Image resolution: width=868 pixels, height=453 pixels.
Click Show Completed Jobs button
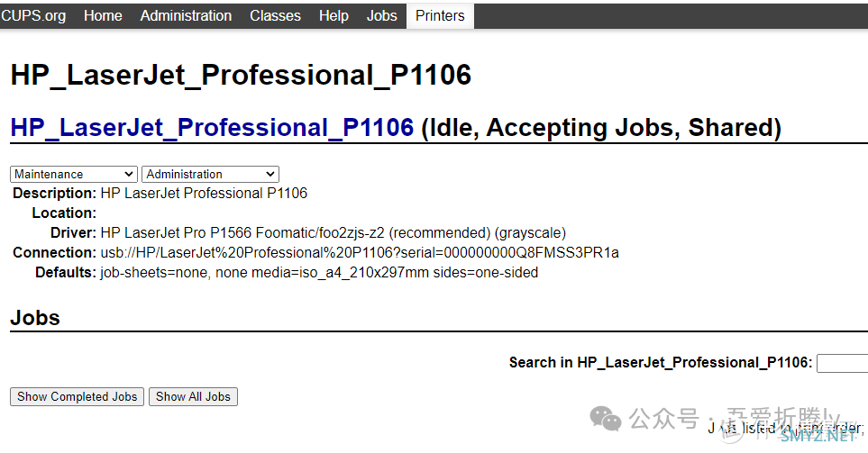[77, 396]
